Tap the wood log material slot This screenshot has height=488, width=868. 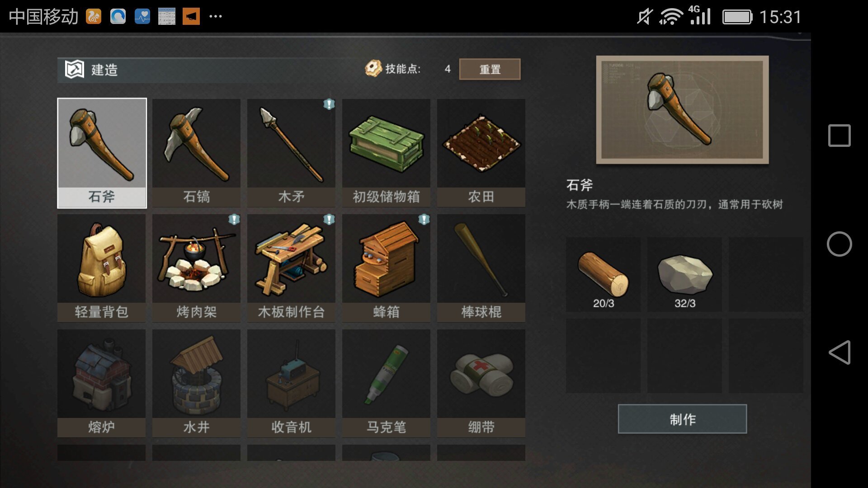[x=603, y=274]
